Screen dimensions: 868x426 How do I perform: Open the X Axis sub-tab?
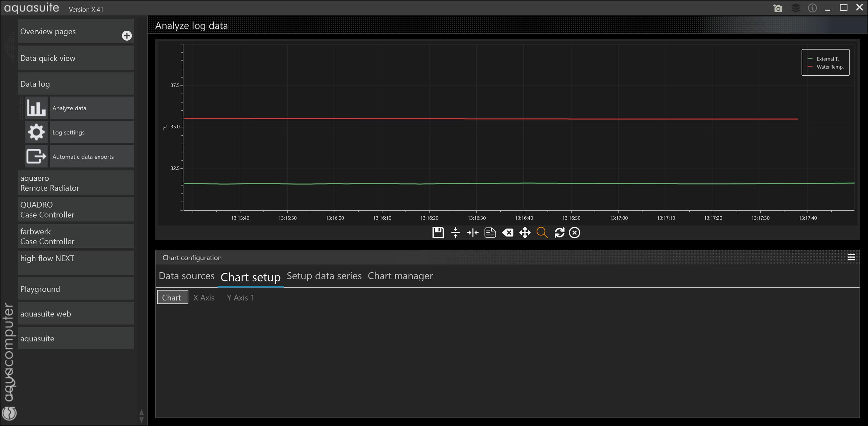point(204,298)
